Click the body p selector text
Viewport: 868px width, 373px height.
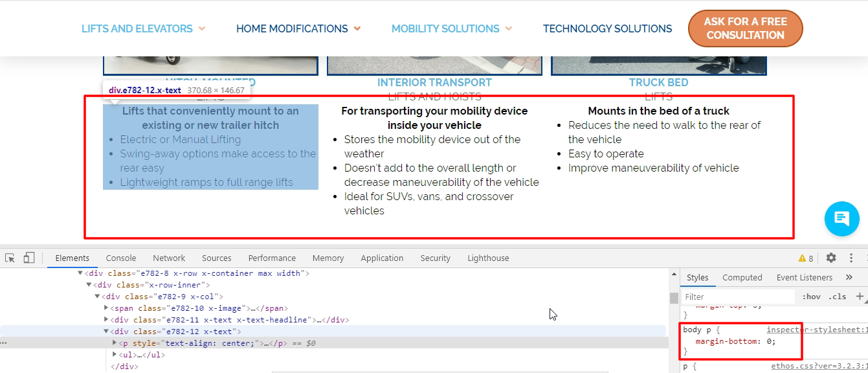point(698,330)
